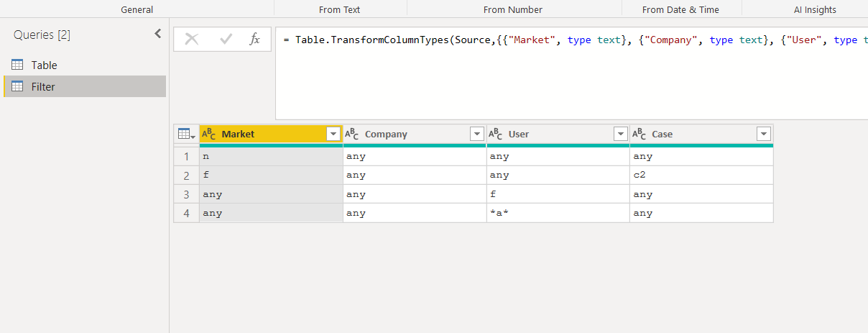Open Case column filter dropdown
Viewport: 868px width, 333px height.
[x=764, y=134]
